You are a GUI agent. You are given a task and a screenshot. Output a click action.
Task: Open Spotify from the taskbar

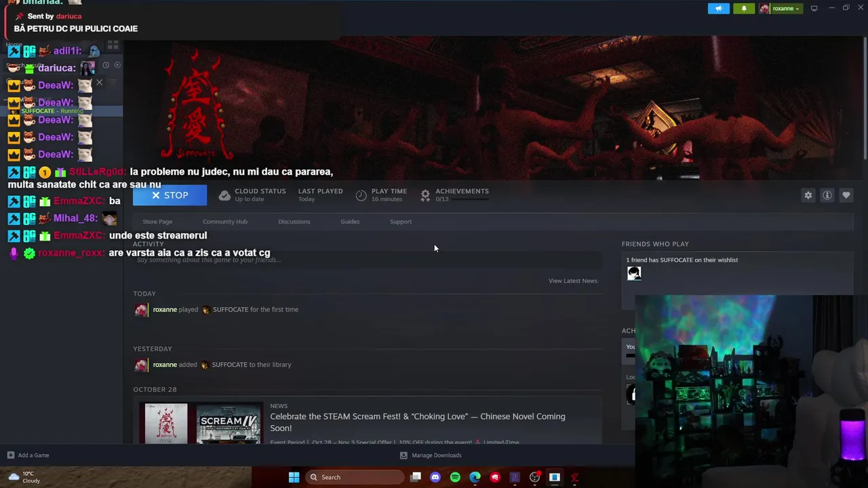[x=455, y=477]
